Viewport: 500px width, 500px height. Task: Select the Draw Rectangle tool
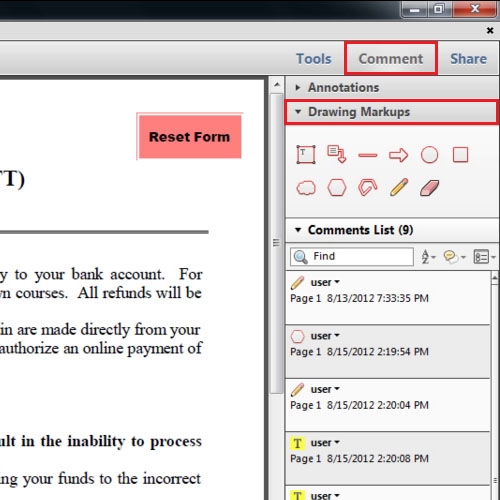click(x=460, y=155)
